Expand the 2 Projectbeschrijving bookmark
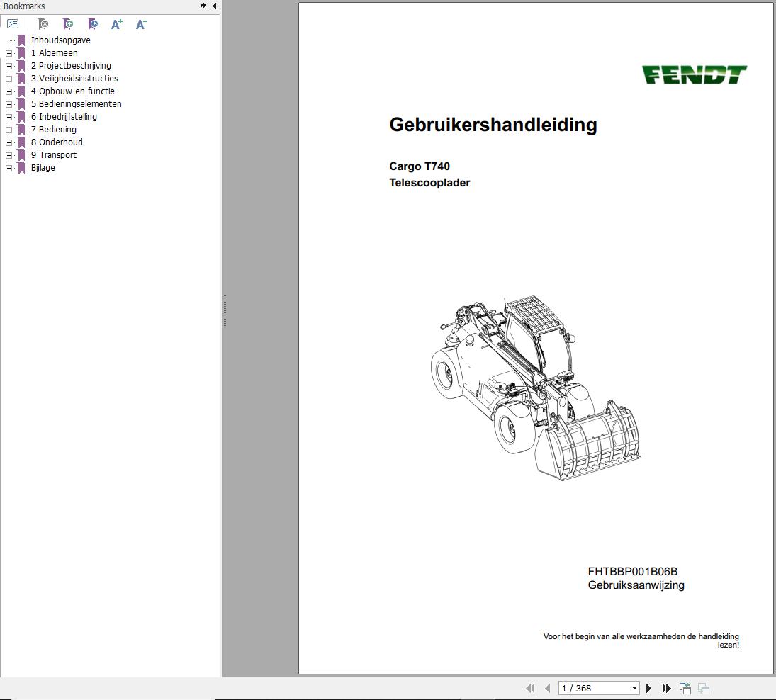 (x=9, y=66)
